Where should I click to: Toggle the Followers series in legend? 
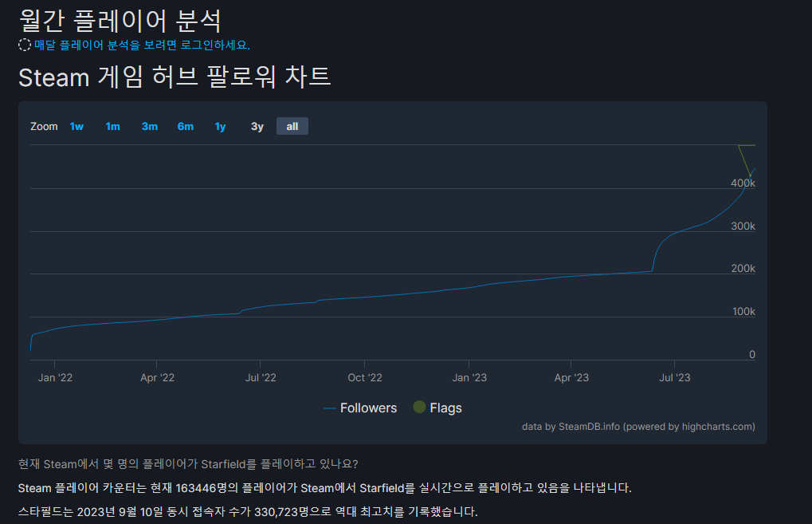coord(360,408)
